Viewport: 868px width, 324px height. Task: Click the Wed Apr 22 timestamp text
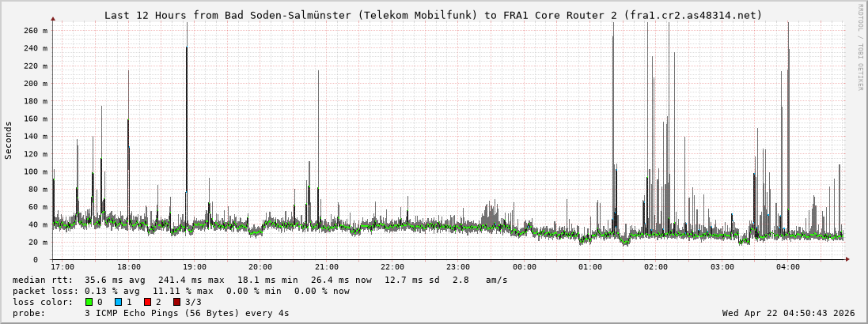[x=788, y=313]
